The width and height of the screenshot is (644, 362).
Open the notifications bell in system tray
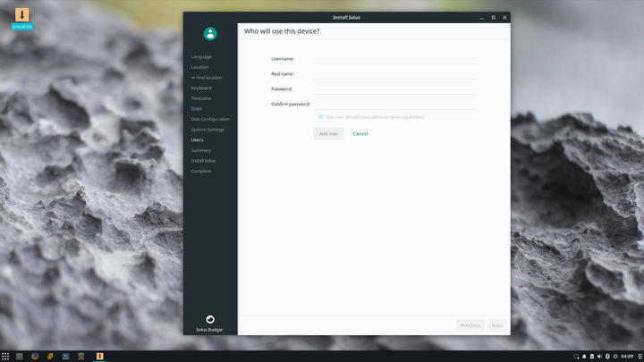pos(584,357)
